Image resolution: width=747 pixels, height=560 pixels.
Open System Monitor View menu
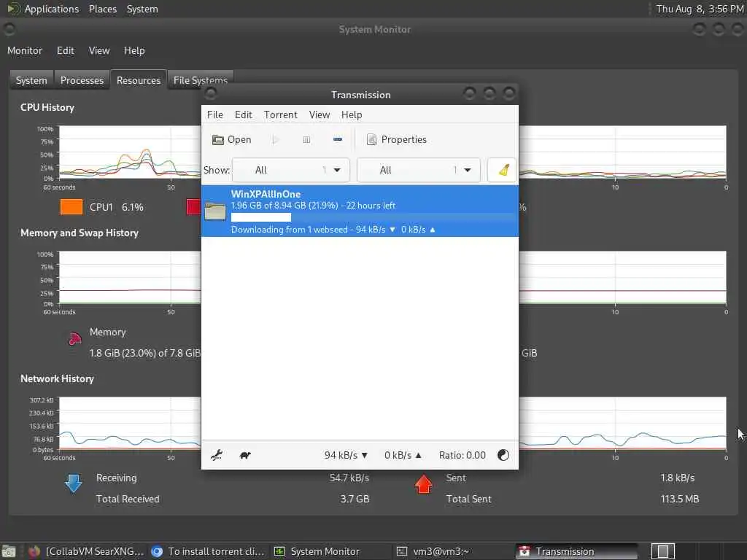coord(99,50)
